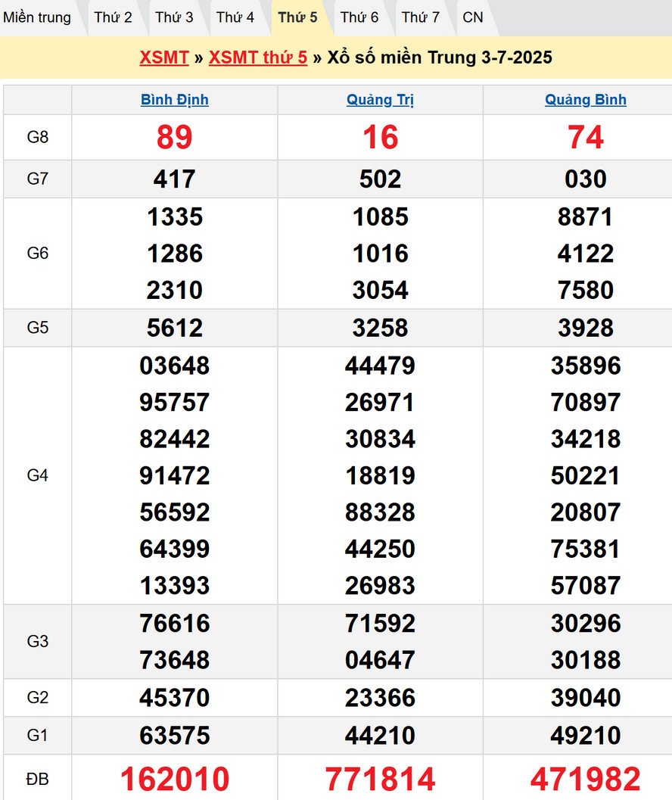Open the Bình Định province link
Viewport: 672px width, 800px height.
tap(175, 100)
